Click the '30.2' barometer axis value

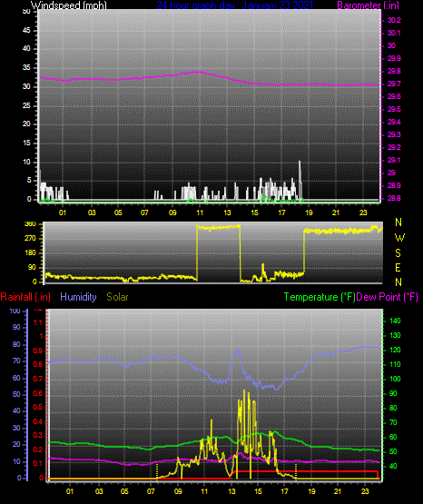[394, 20]
